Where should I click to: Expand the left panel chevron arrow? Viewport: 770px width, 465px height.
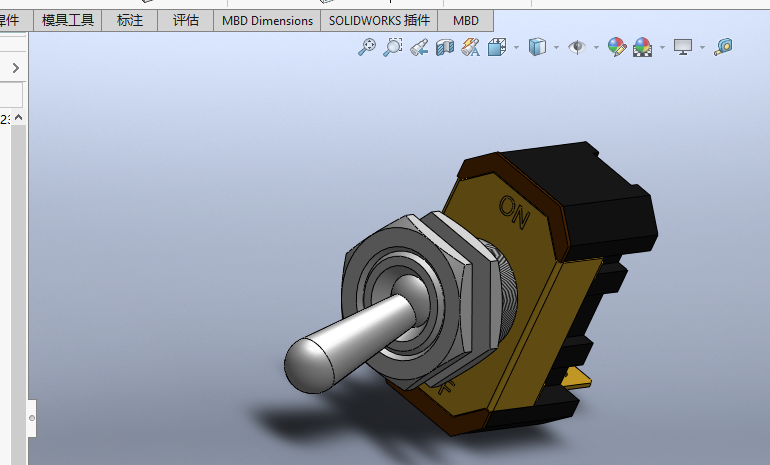[x=16, y=68]
